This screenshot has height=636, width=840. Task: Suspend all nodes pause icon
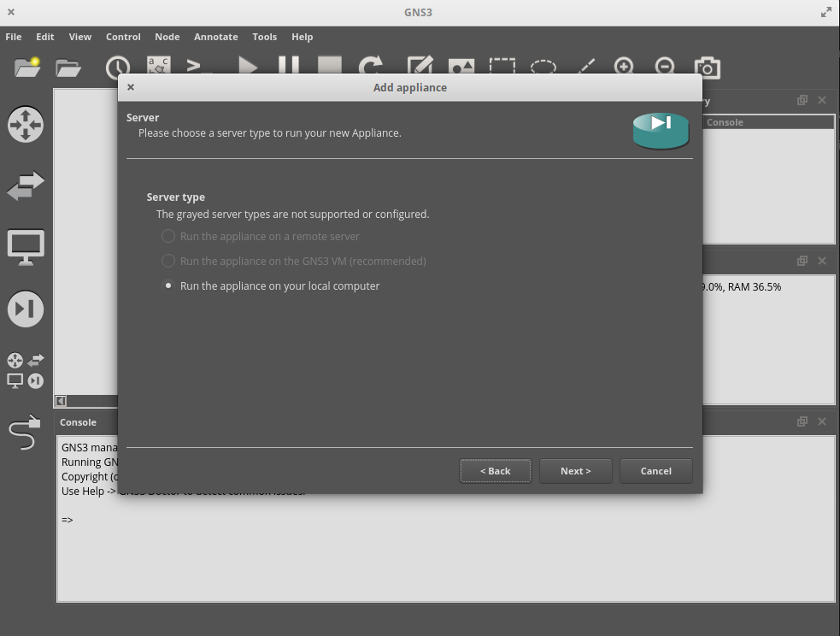pos(289,65)
